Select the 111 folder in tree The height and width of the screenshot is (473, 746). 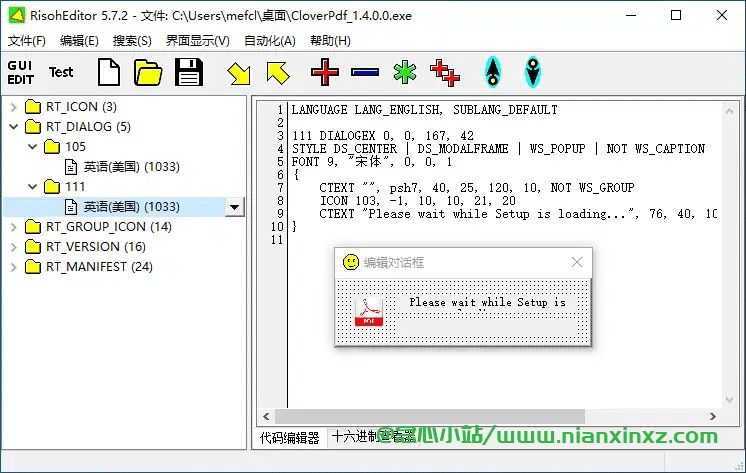[x=75, y=187]
